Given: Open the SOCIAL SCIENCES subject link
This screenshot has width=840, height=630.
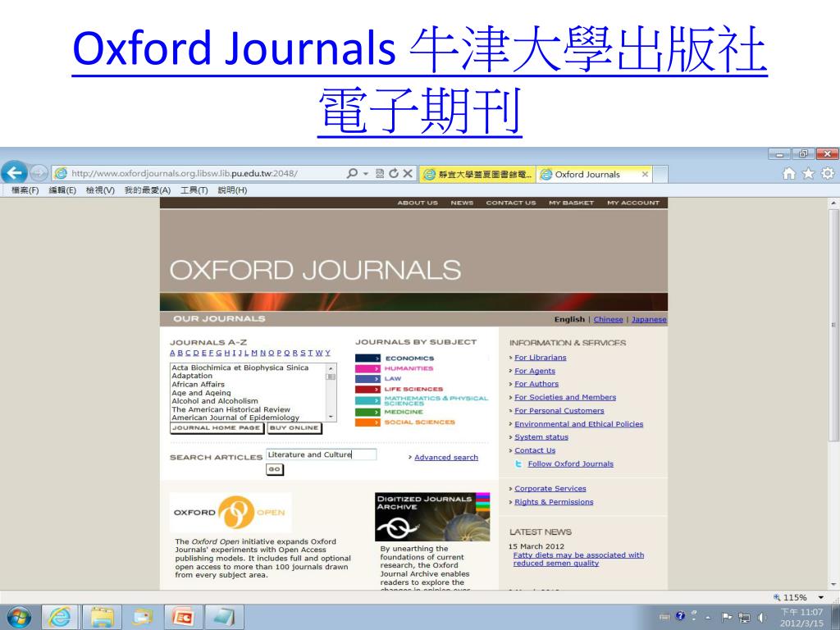Looking at the screenshot, I should pos(419,422).
